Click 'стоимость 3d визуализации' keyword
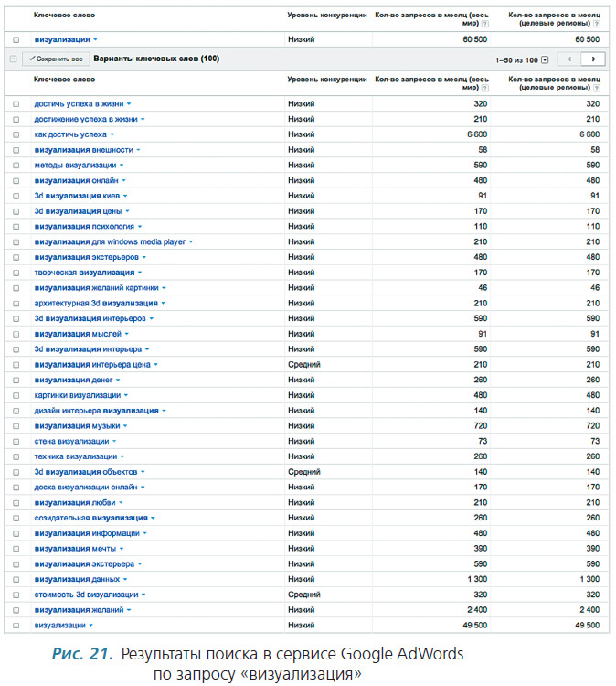616x686 pixels. [x=86, y=595]
